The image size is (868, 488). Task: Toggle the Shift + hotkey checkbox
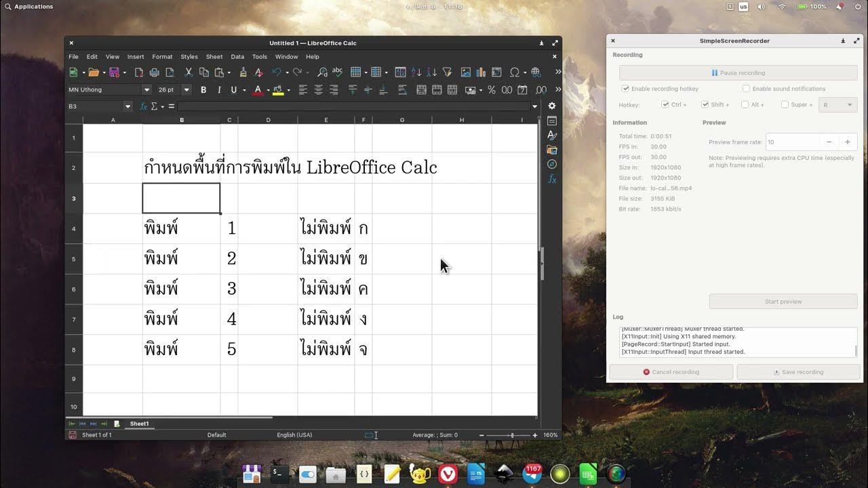(x=705, y=104)
